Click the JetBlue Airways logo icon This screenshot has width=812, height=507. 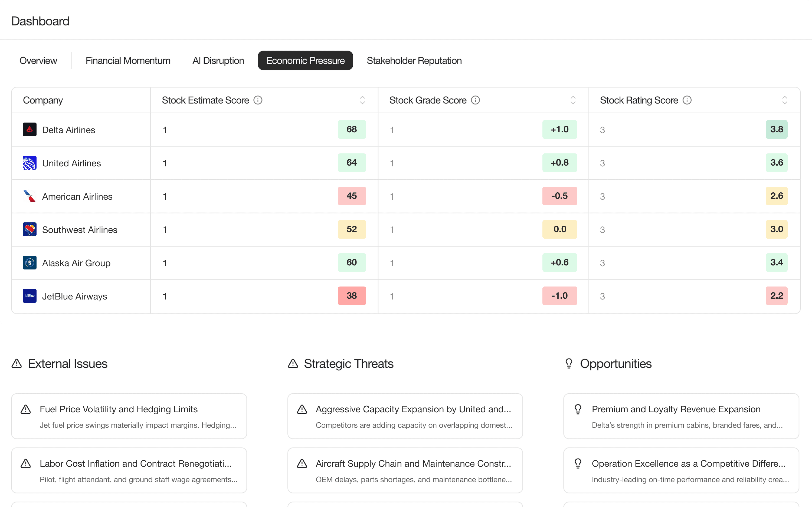tap(30, 296)
